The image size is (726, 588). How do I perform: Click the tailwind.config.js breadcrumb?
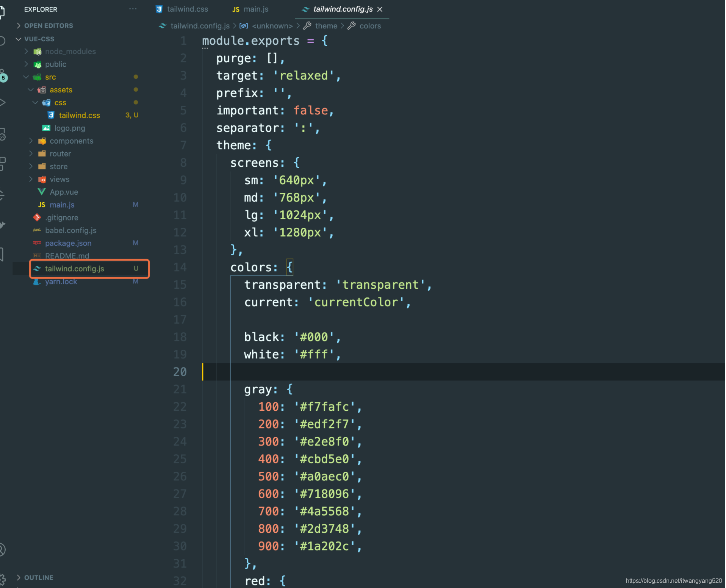(x=200, y=26)
